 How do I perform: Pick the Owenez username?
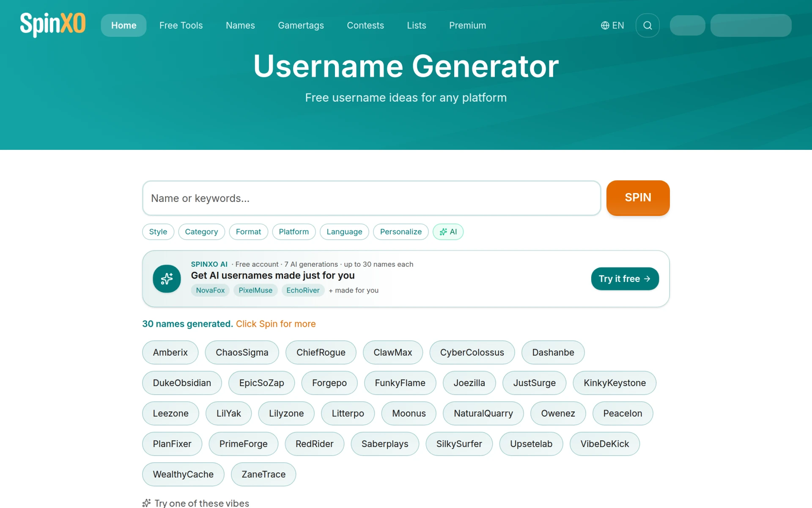point(558,413)
